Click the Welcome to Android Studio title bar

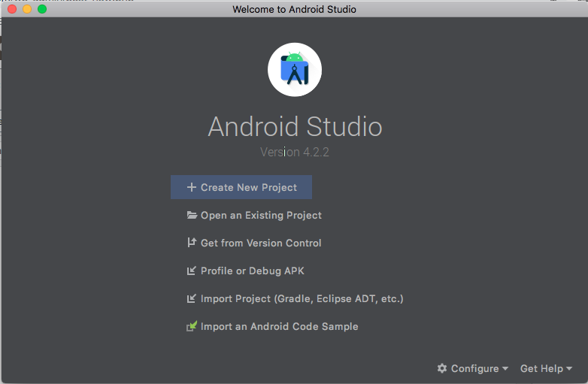[294, 9]
